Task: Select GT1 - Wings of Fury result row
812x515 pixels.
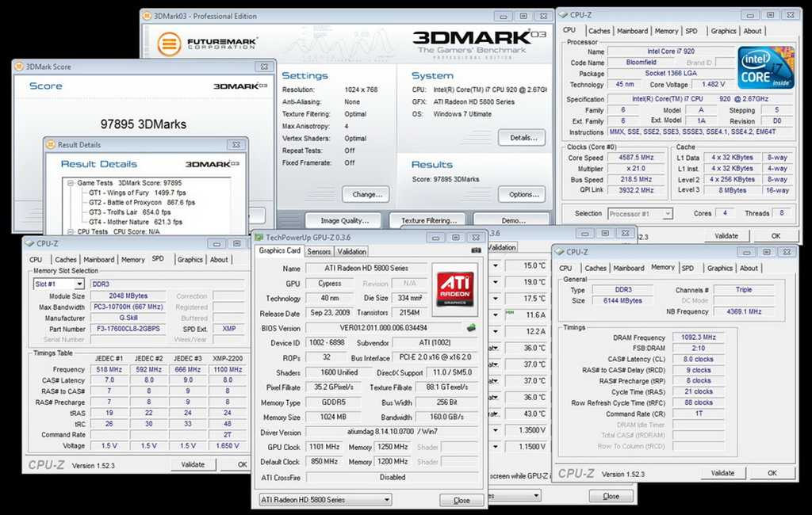Action: tap(137, 193)
